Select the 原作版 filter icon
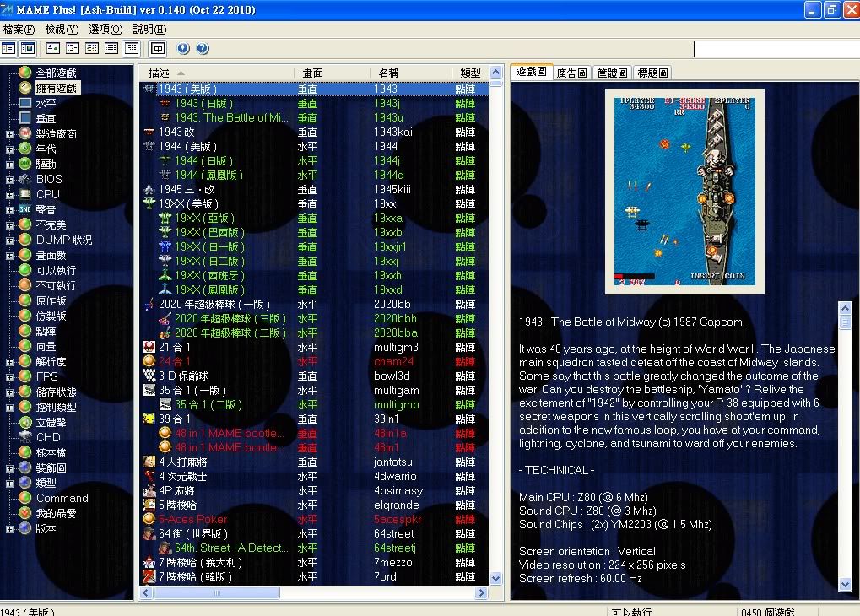This screenshot has width=860, height=616. point(24,300)
